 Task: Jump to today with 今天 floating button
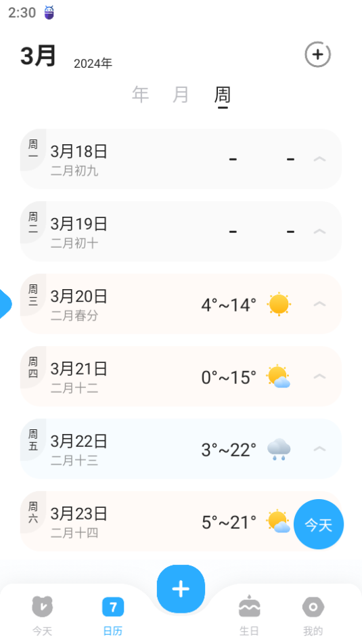[x=319, y=524]
